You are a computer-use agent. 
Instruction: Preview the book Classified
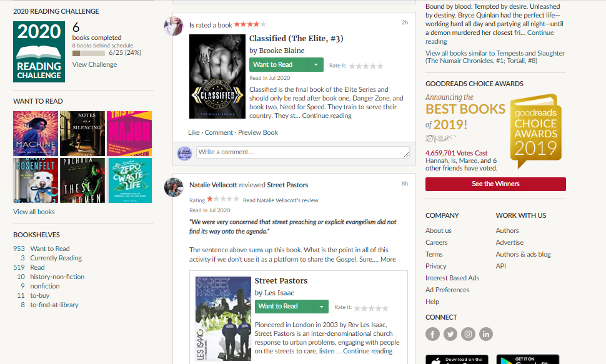click(258, 132)
